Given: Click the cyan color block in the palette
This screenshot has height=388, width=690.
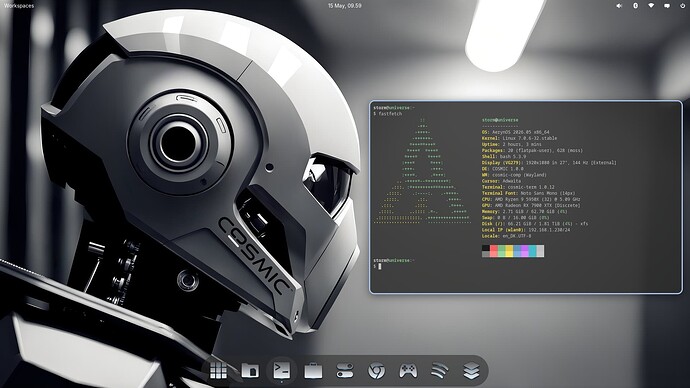Looking at the screenshot, I should tap(532, 251).
